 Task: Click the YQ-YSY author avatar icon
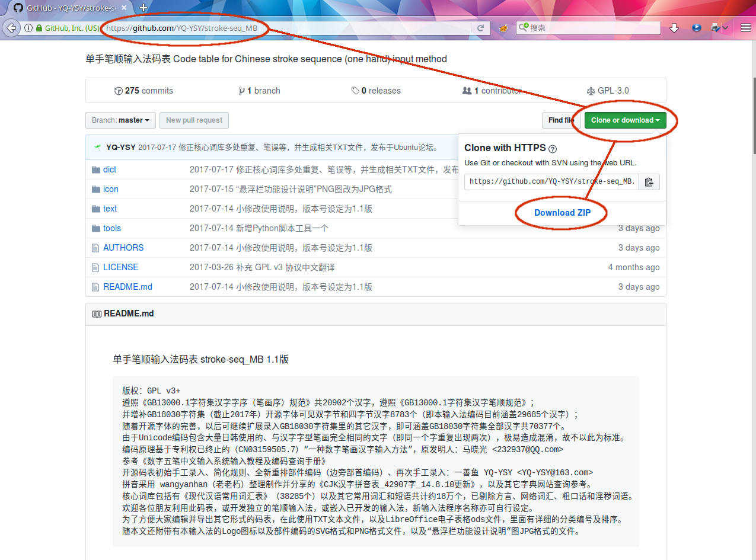point(97,147)
